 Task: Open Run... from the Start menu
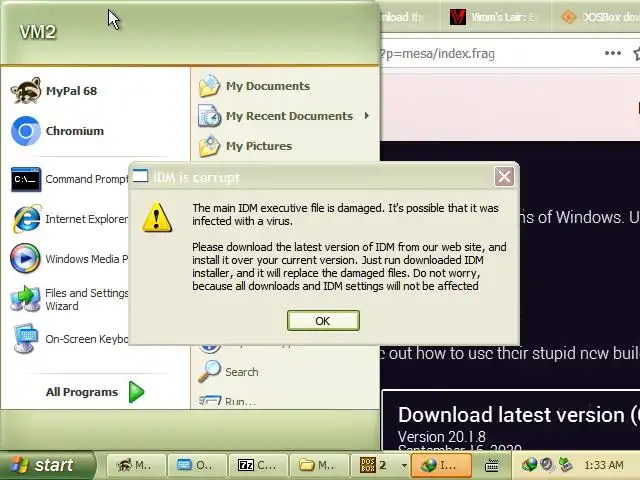227,401
